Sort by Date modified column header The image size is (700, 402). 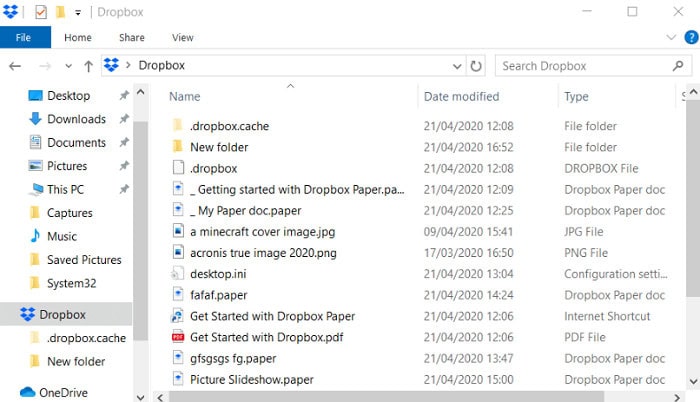pos(462,96)
